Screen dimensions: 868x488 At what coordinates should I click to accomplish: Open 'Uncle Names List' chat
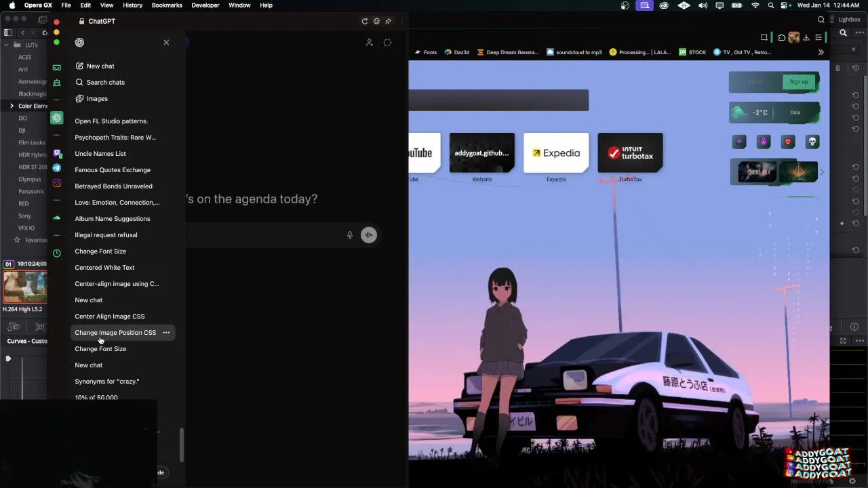pyautogui.click(x=100, y=154)
